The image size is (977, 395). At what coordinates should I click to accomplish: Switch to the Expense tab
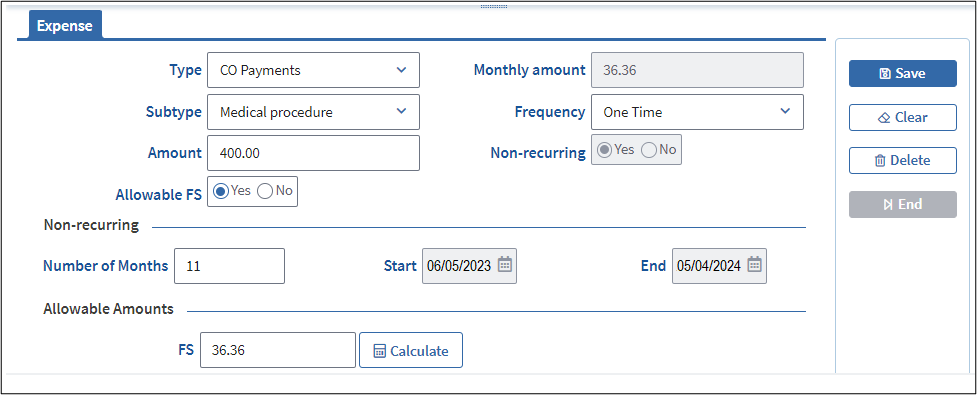tap(65, 26)
